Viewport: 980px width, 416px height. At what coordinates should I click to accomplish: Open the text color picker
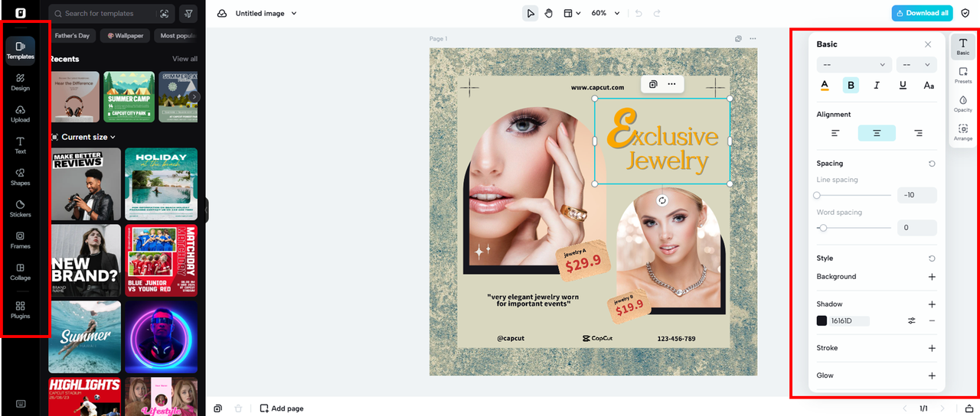click(825, 85)
